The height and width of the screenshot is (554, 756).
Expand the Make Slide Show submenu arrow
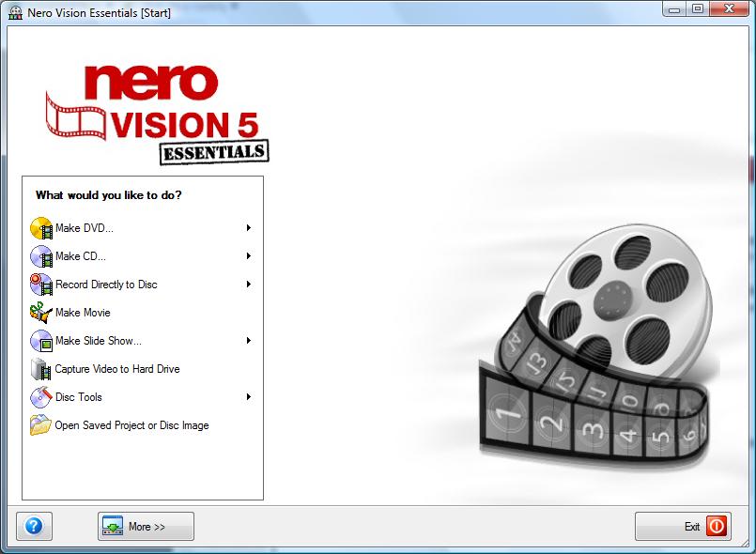[x=248, y=341]
